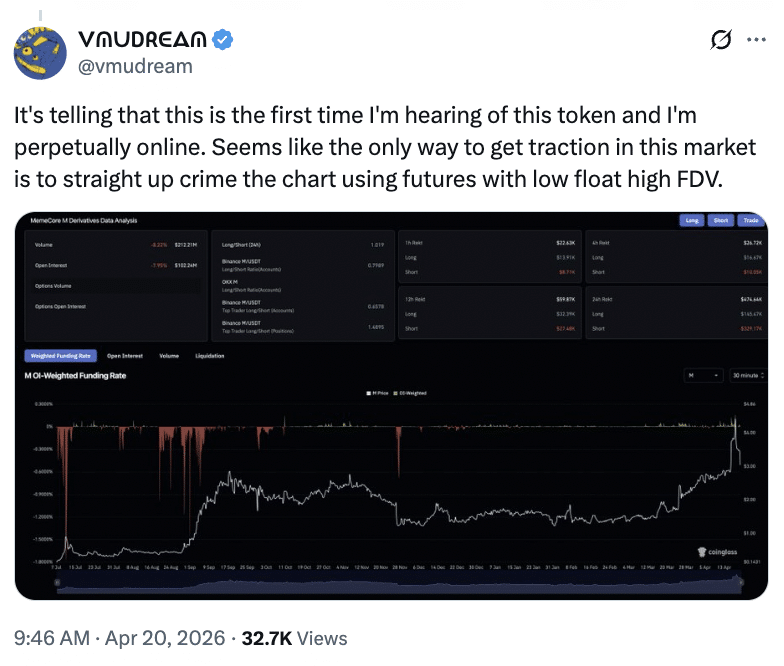784x666 pixels.
Task: Click the Long button in chart header
Action: coord(692,220)
